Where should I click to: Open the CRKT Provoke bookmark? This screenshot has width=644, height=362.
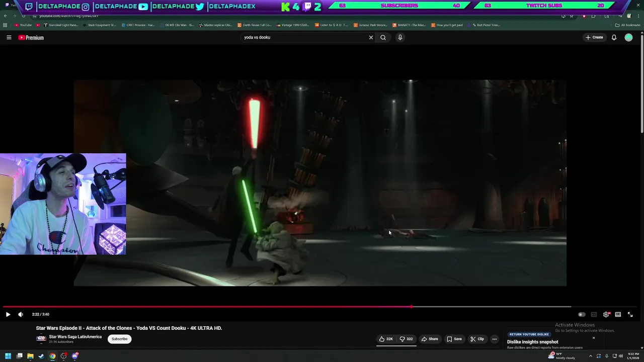pos(138,25)
